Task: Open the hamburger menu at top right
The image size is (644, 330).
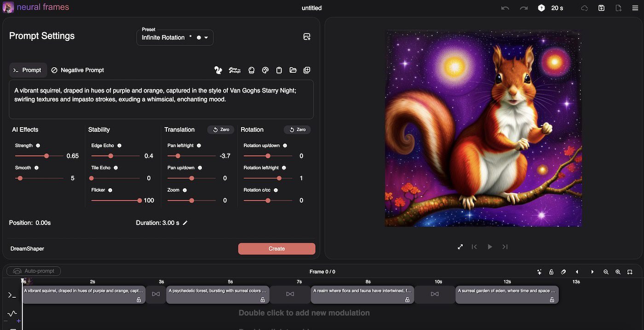Action: click(635, 7)
